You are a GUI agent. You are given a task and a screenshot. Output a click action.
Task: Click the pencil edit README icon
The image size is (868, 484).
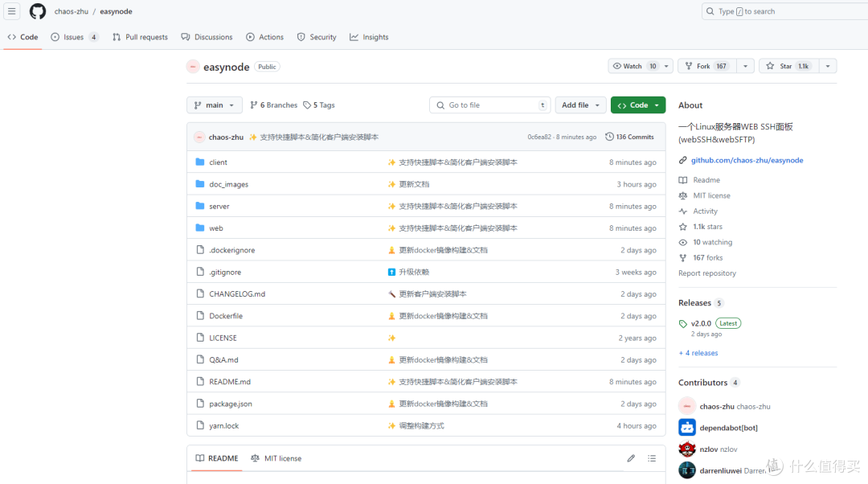(631, 458)
